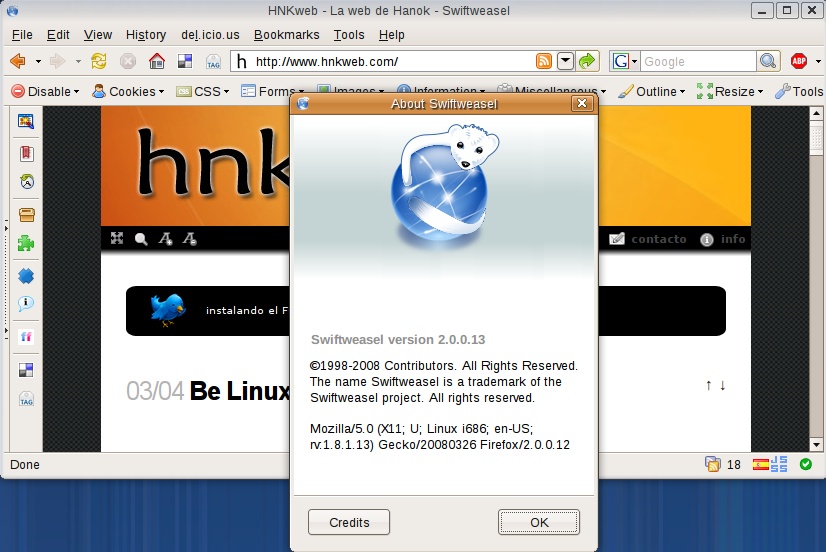Click the RSS feed icon in address bar

(x=544, y=61)
